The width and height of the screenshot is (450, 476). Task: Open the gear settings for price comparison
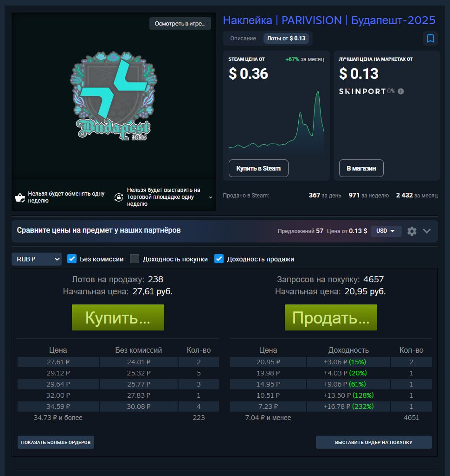(x=411, y=231)
